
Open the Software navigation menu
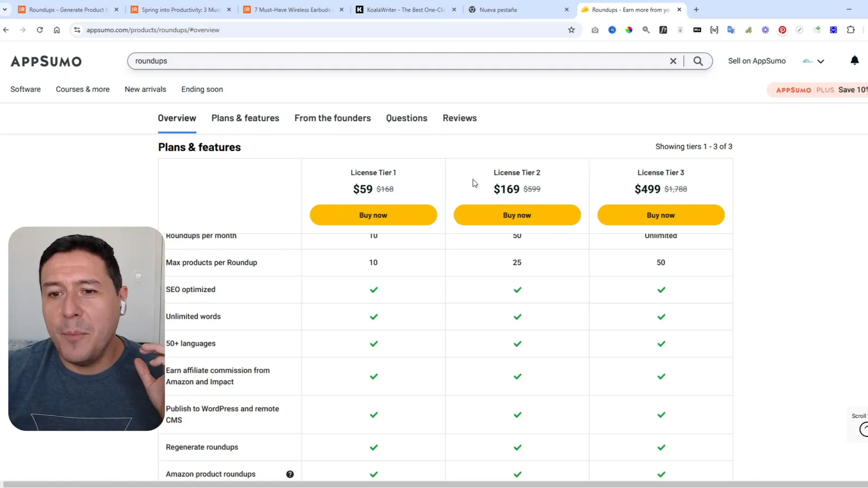tap(25, 89)
